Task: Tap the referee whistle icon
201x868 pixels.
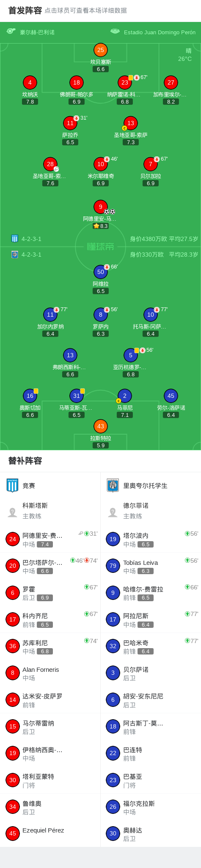Action: point(11,31)
